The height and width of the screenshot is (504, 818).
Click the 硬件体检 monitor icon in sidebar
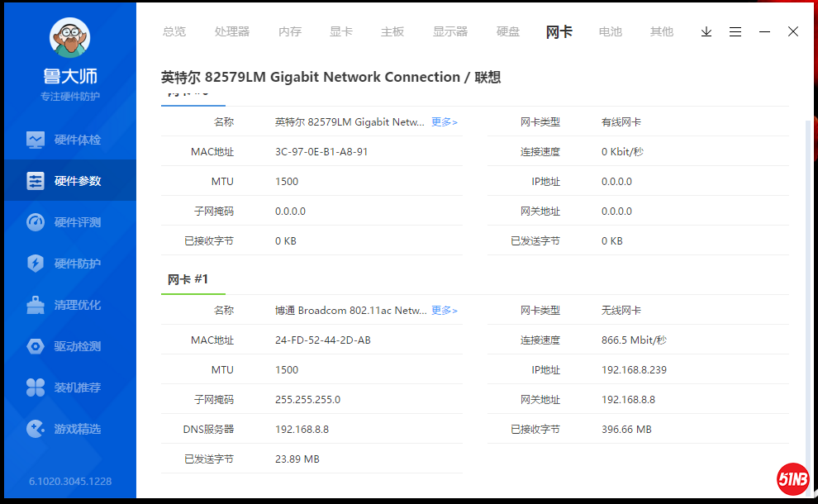point(36,140)
